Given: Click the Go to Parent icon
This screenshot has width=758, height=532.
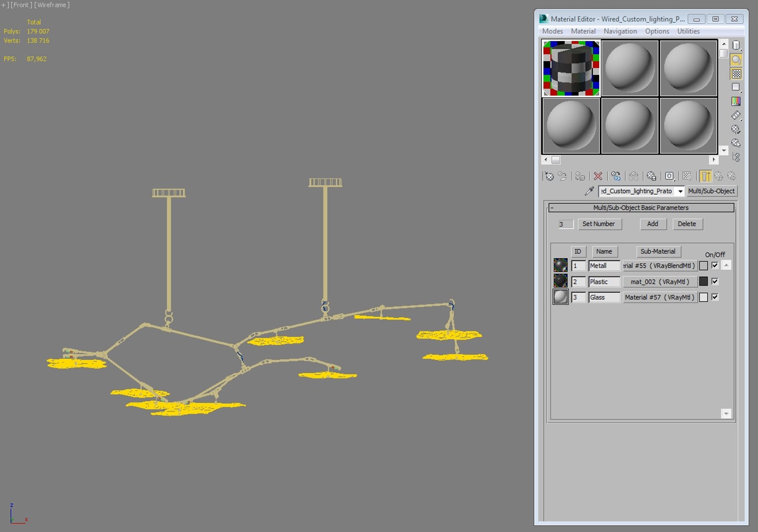Looking at the screenshot, I should (719, 176).
